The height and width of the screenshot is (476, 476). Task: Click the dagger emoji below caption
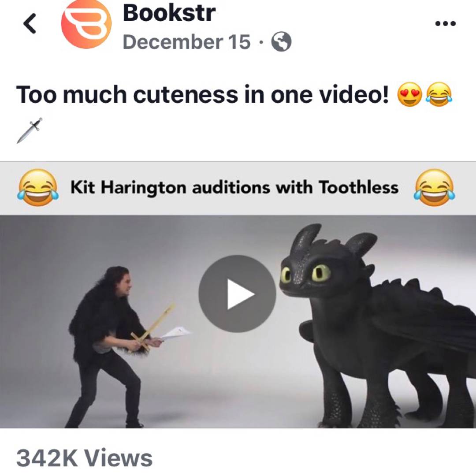(30, 130)
